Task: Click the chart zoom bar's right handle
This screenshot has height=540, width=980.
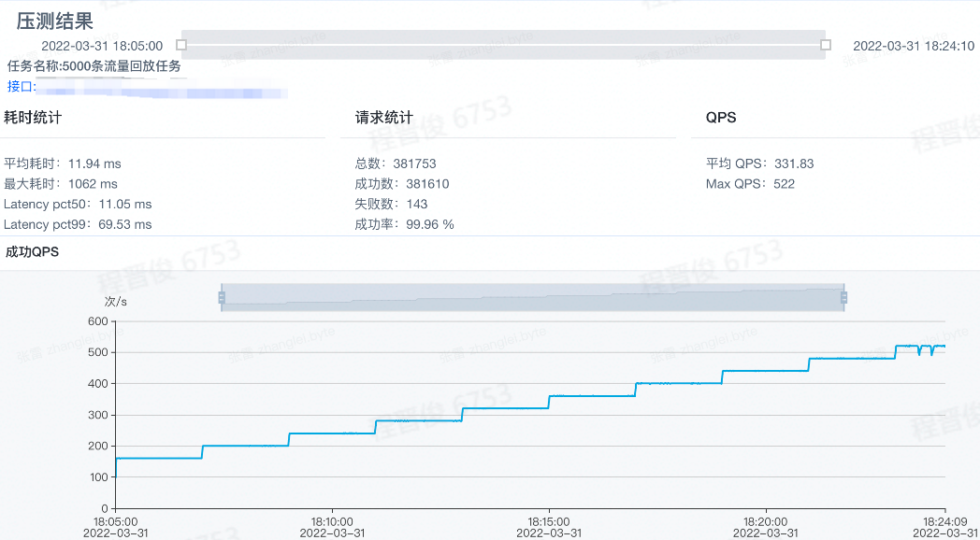Action: pyautogui.click(x=843, y=297)
